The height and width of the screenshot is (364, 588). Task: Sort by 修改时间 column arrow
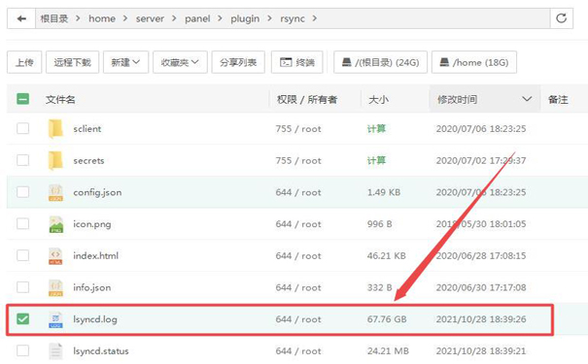(x=527, y=99)
